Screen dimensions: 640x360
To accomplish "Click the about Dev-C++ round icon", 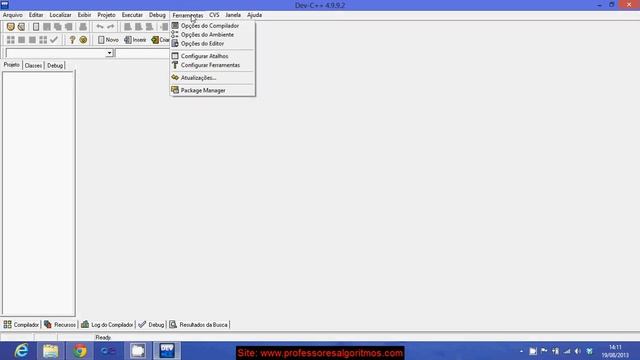I will point(83,40).
